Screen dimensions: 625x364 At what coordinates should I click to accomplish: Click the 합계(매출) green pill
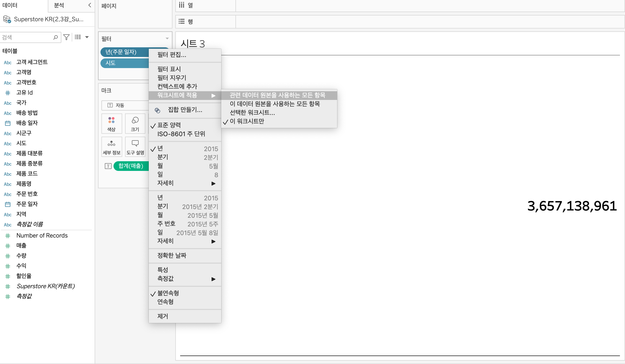[131, 166]
